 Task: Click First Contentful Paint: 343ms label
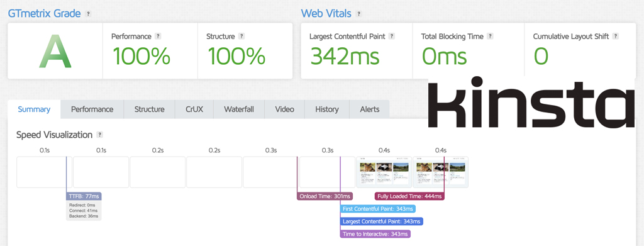click(378, 209)
